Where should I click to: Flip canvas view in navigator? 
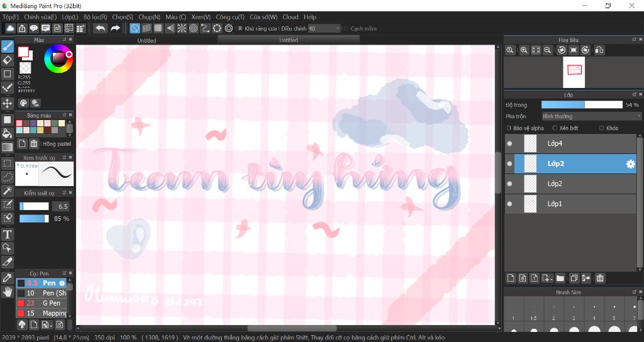[x=599, y=50]
